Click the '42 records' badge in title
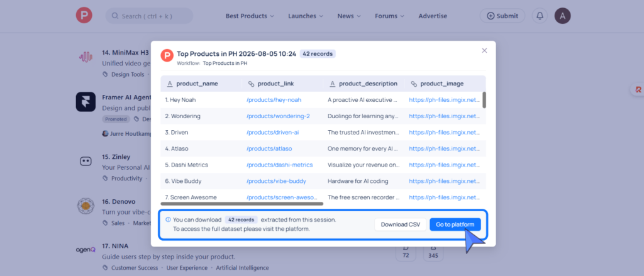Viewport: 644px width, 276px height. 318,54
